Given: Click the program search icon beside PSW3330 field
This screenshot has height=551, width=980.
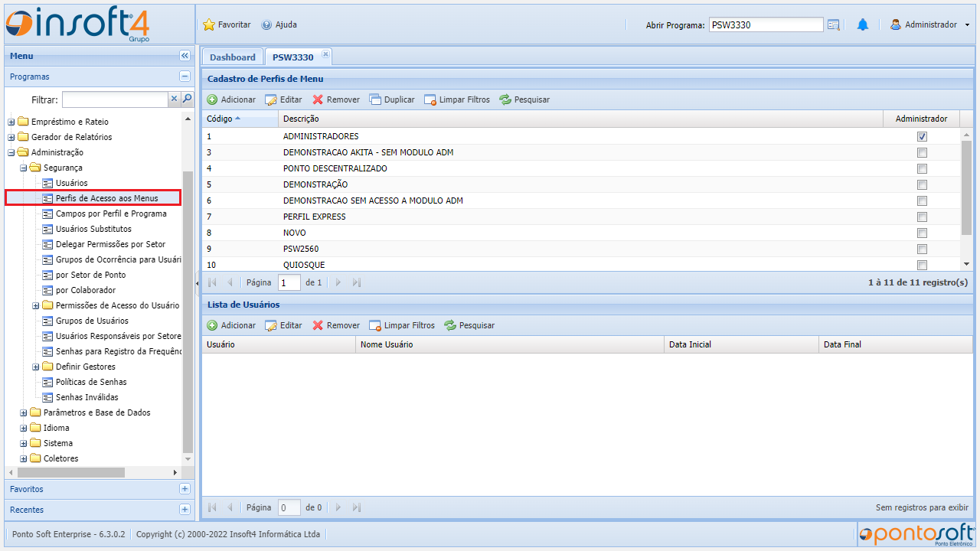Looking at the screenshot, I should [834, 24].
